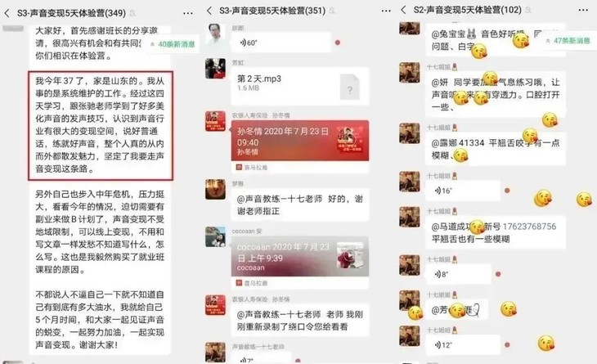Play the 60-second voice message
This screenshot has width=597, height=364.
point(281,43)
